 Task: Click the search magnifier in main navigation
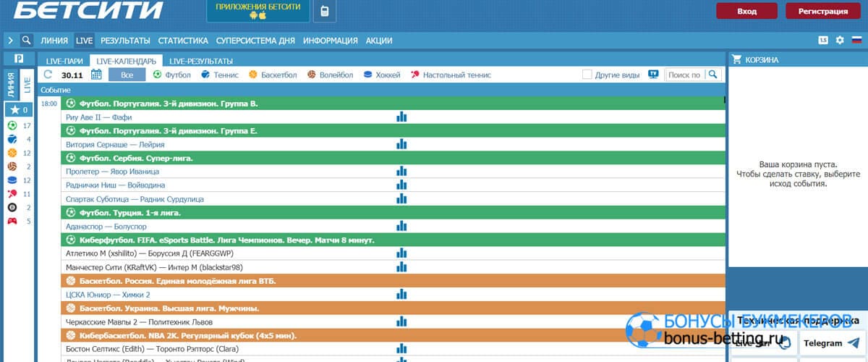coord(27,41)
